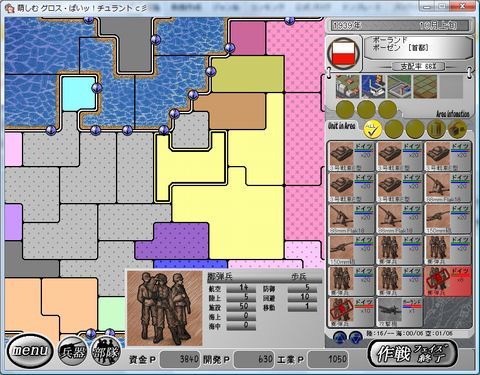
Task: Select the first 88mm Flak in third row
Action: (351, 218)
